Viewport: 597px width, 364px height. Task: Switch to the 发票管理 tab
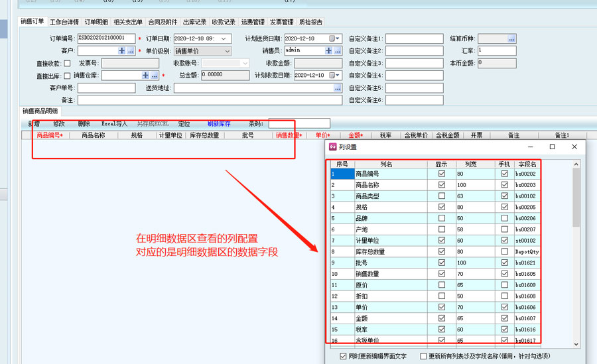click(282, 22)
